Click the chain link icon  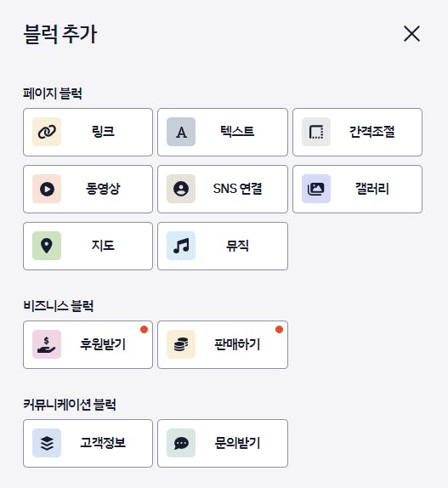(x=47, y=132)
